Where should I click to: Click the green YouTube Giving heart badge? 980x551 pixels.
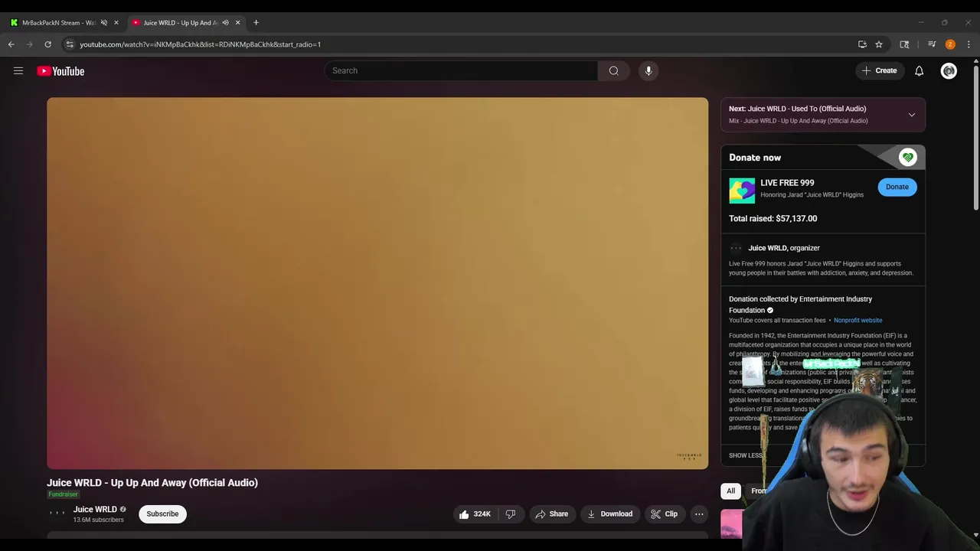click(907, 157)
